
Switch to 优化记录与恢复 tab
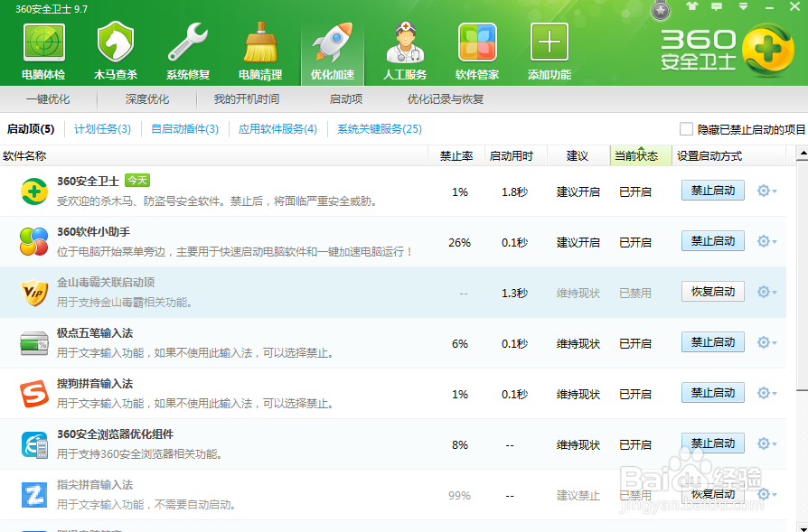pos(446,98)
